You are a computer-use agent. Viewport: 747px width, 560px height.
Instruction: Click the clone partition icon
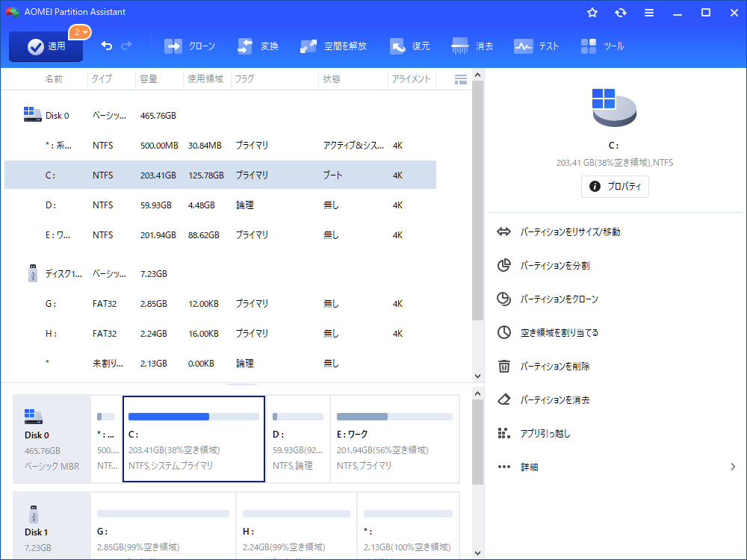coord(503,299)
